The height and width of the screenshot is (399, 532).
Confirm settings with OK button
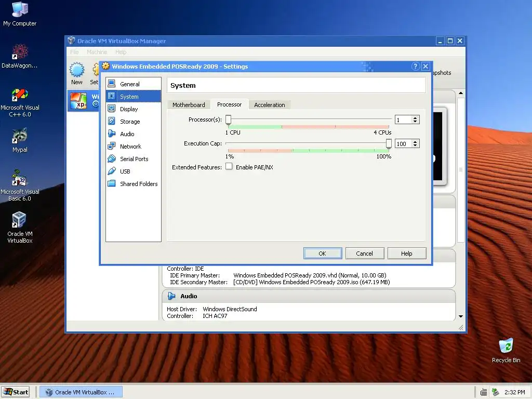click(322, 254)
